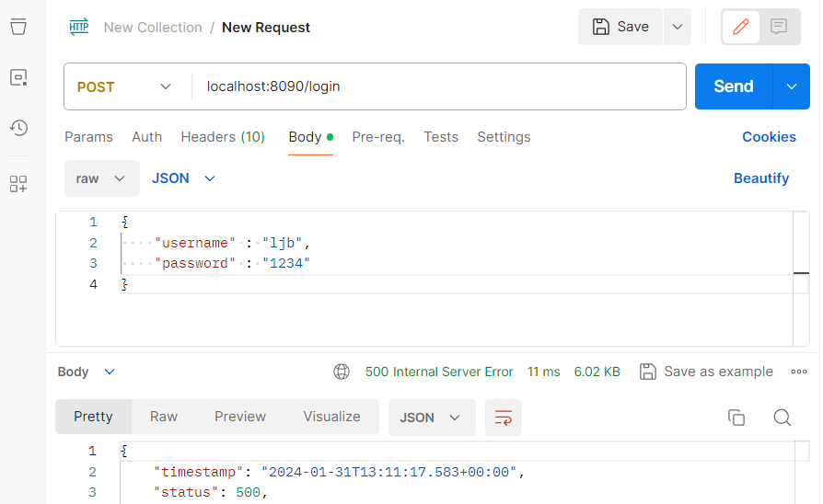This screenshot has width=823, height=504.
Task: Click the New Request title
Action: (266, 28)
